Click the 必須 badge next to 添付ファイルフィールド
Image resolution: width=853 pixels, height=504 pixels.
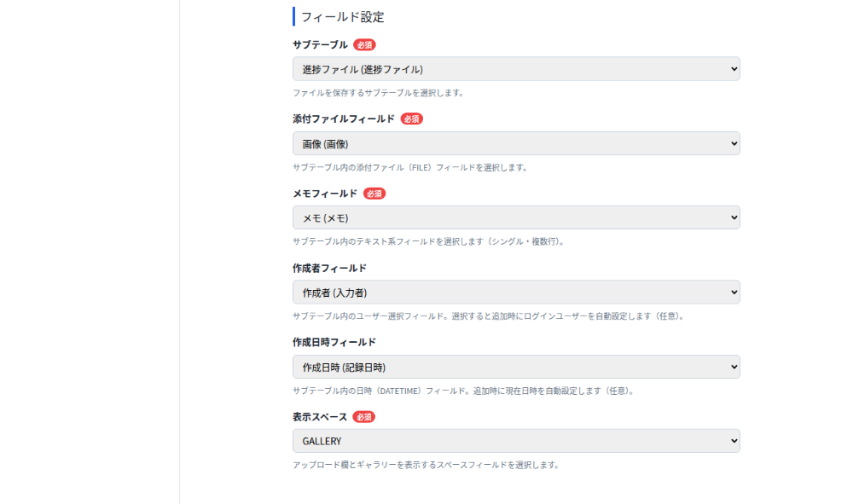(x=412, y=119)
